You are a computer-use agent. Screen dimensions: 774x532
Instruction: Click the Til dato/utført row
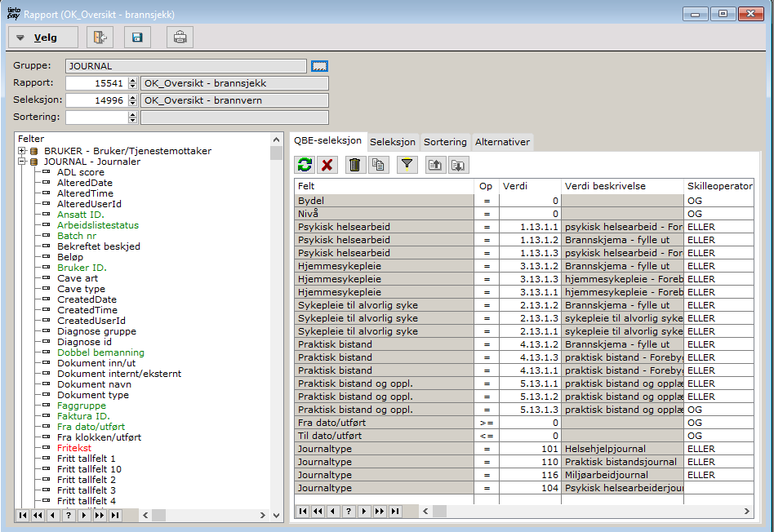[523, 436]
